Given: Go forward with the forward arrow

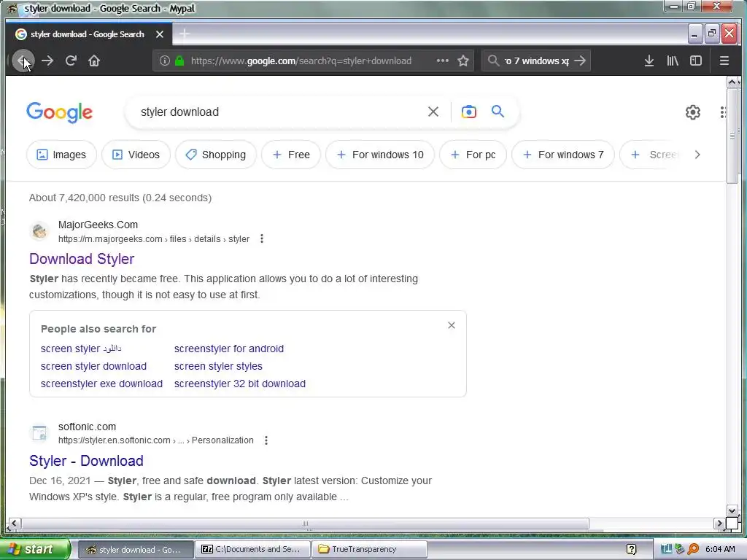Looking at the screenshot, I should tap(47, 61).
